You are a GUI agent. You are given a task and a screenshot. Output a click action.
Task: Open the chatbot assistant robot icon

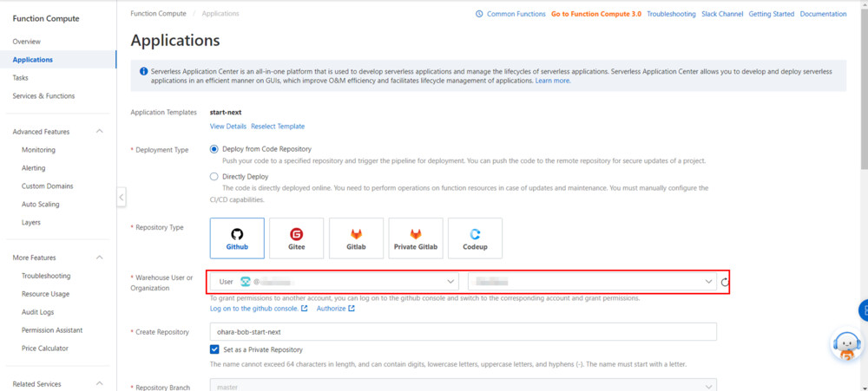coord(847,346)
